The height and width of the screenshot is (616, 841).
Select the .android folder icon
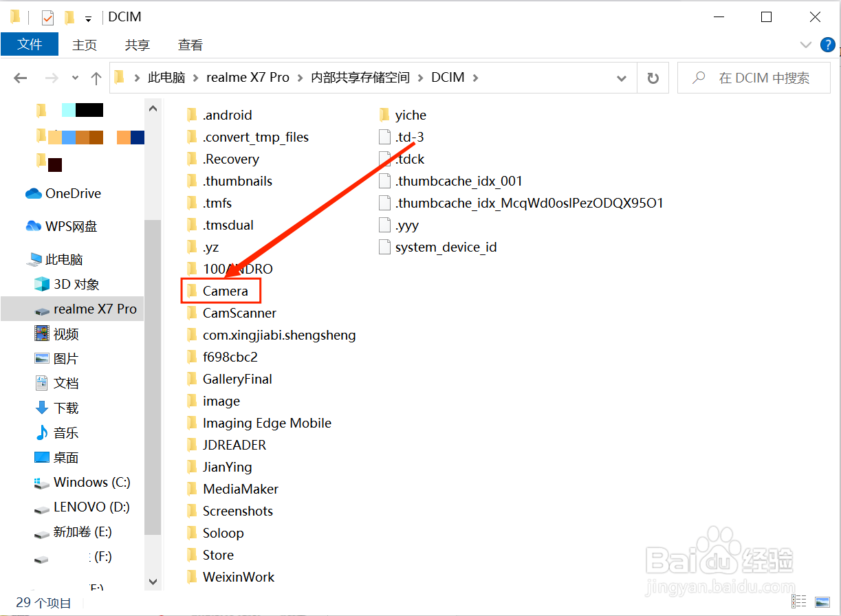point(192,115)
